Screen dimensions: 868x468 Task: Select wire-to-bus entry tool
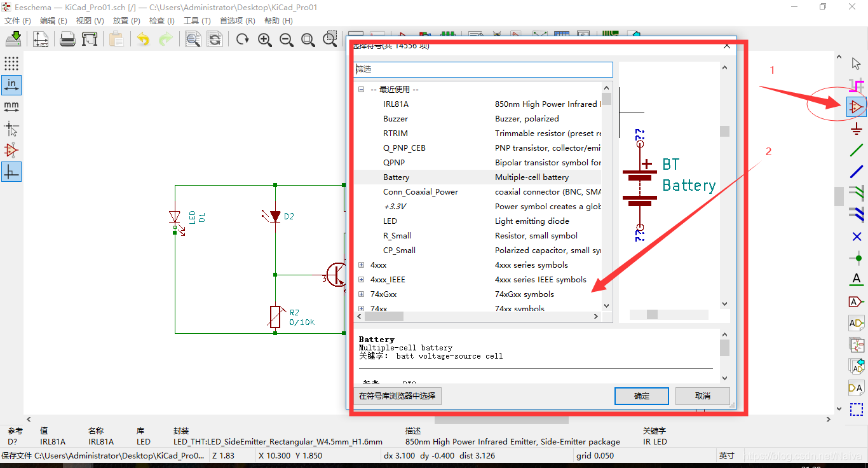(x=857, y=193)
